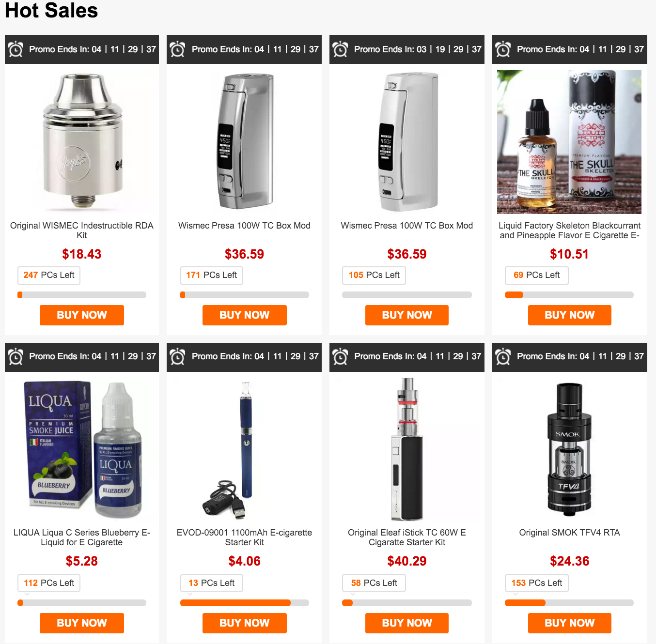The height and width of the screenshot is (644, 656).
Task: Click the alarm clock icon above WISMEC Indestructible RDA
Action: tap(16, 49)
